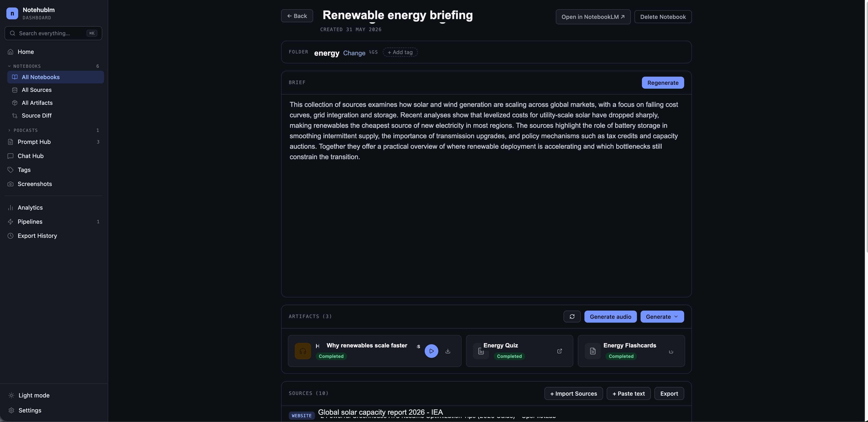Click the Back button

[x=297, y=16]
